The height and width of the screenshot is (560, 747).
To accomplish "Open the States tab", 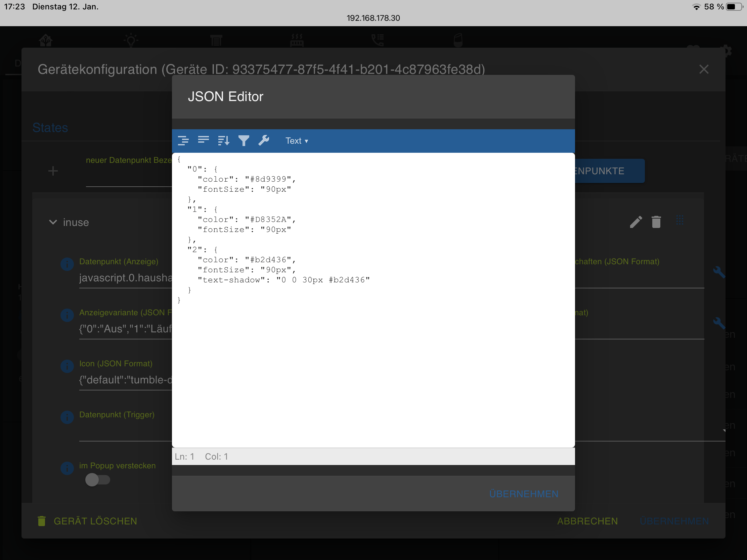I will [50, 128].
